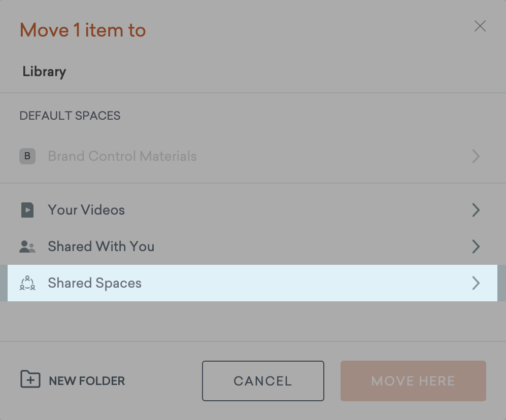Image resolution: width=506 pixels, height=420 pixels.
Task: Click the Brand Control Materials chevron
Action: click(x=476, y=156)
